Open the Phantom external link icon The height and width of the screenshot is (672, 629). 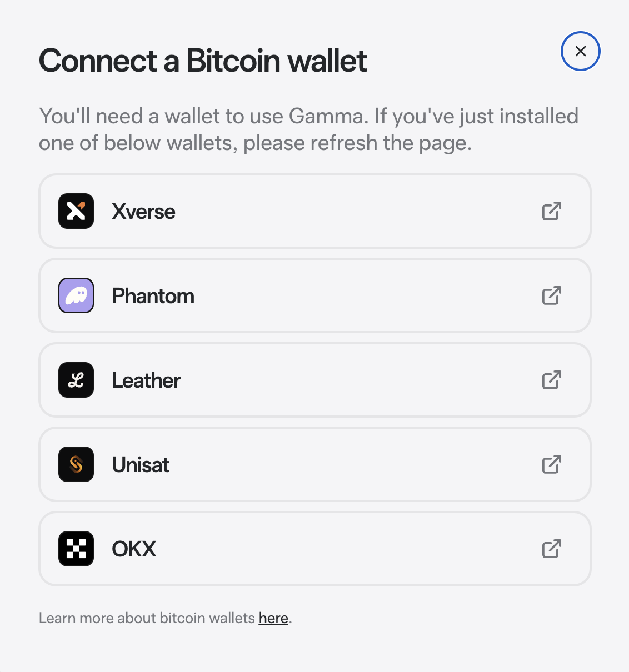552,295
